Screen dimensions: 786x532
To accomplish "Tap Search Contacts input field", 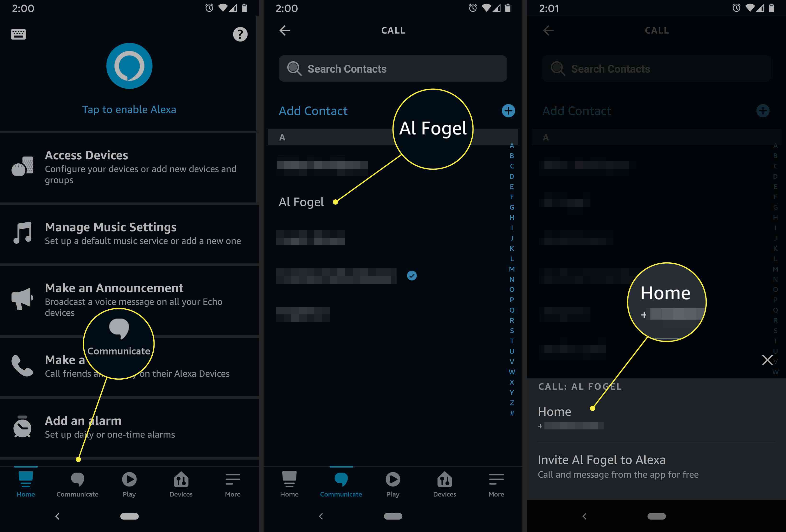I will click(393, 68).
